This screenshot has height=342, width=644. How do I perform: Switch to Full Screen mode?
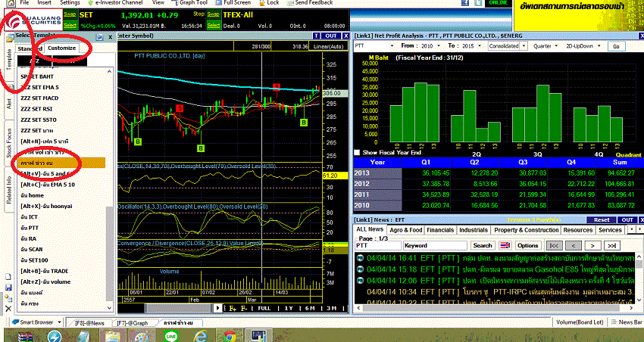pos(233,2)
